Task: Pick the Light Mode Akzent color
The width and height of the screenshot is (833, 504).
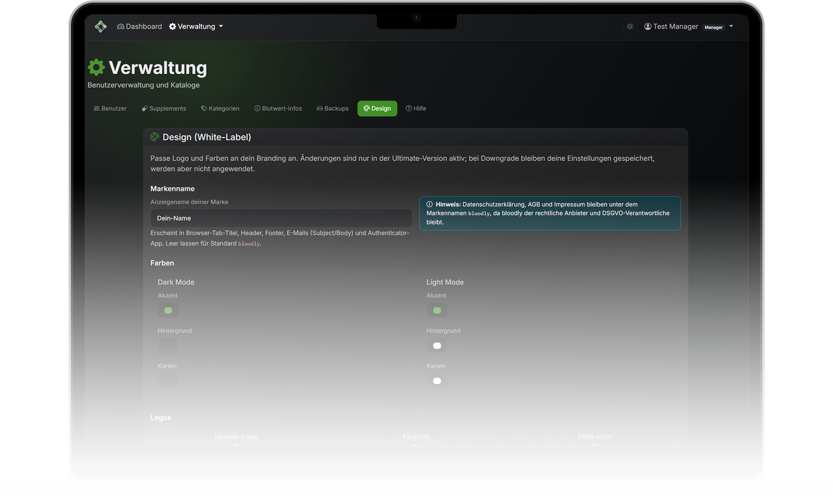Action: pyautogui.click(x=437, y=310)
